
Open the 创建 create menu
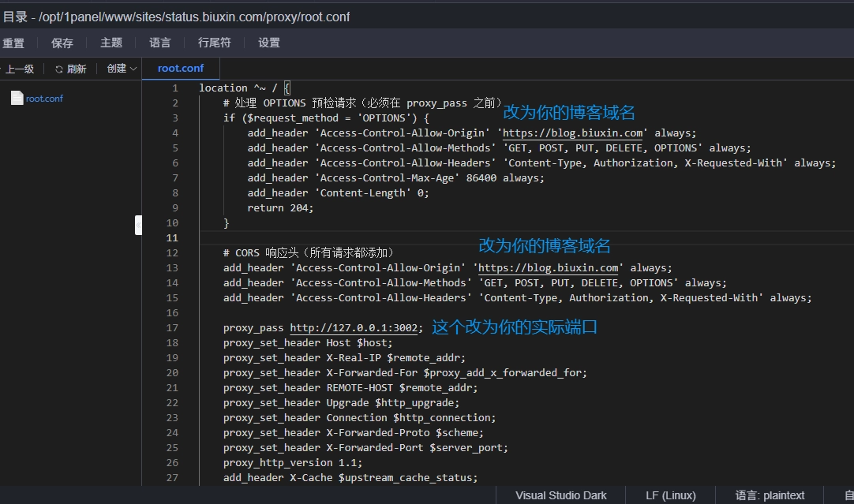122,68
